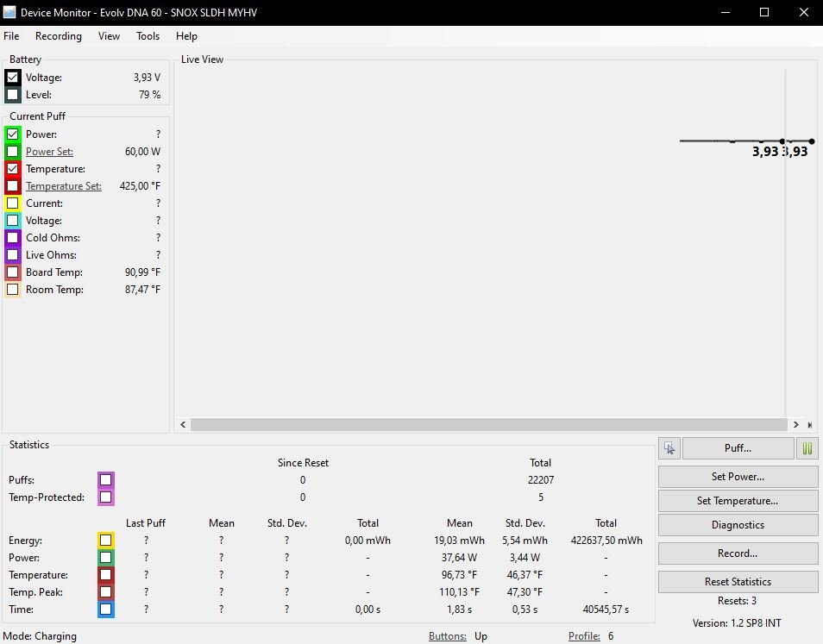Screen dimensions: 823x644
Task: Open the File menu
Action: pos(11,36)
